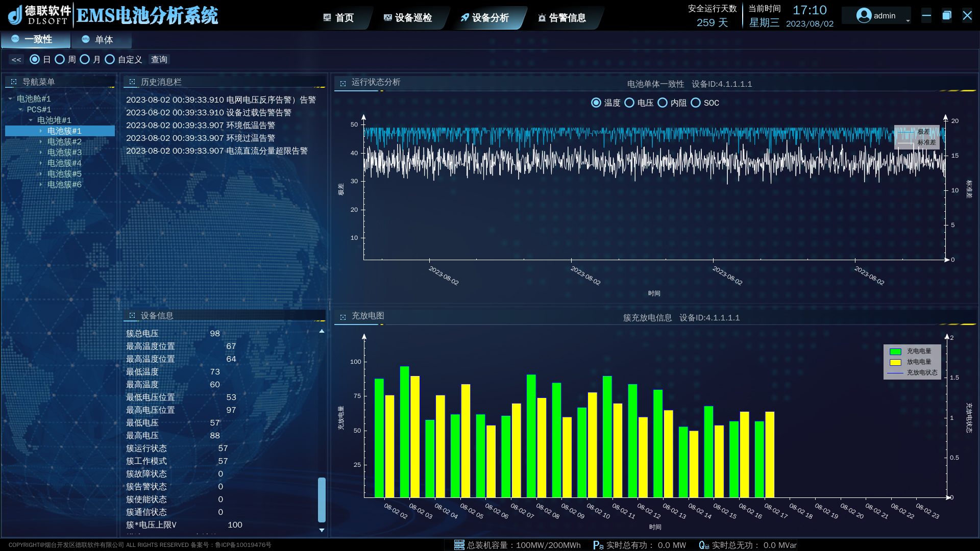Screen dimensions: 980x551
Task: Select the 电压 voltage radio option
Action: click(x=629, y=103)
